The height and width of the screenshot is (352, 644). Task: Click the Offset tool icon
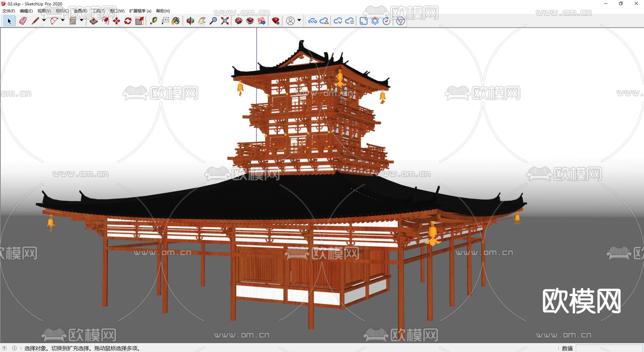point(105,21)
